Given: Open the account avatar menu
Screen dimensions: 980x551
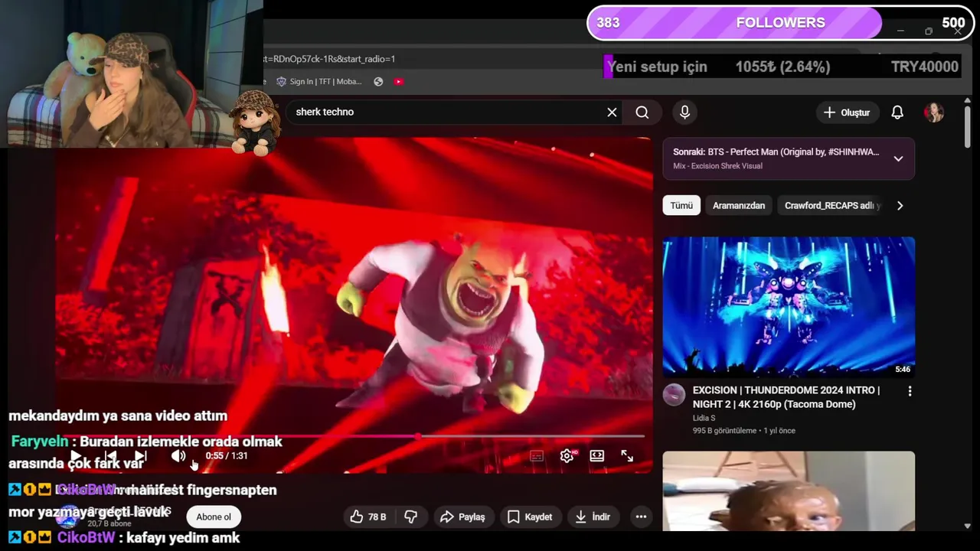Looking at the screenshot, I should pyautogui.click(x=933, y=112).
